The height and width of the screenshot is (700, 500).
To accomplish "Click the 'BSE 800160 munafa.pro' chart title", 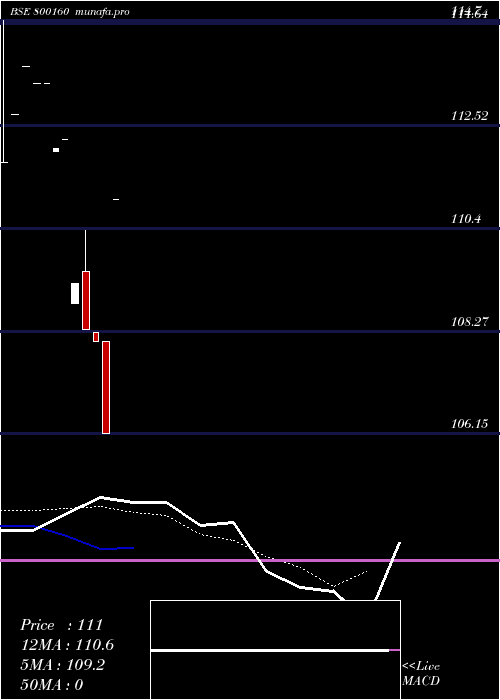I will point(70,12).
